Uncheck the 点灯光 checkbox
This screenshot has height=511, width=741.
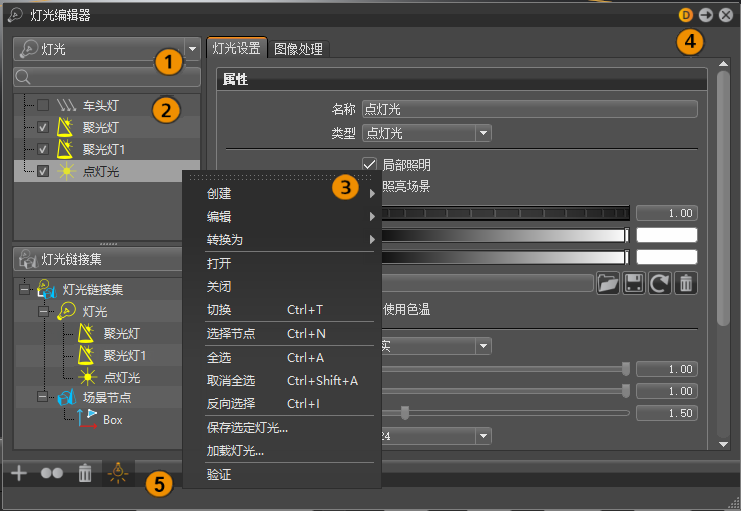[43, 171]
